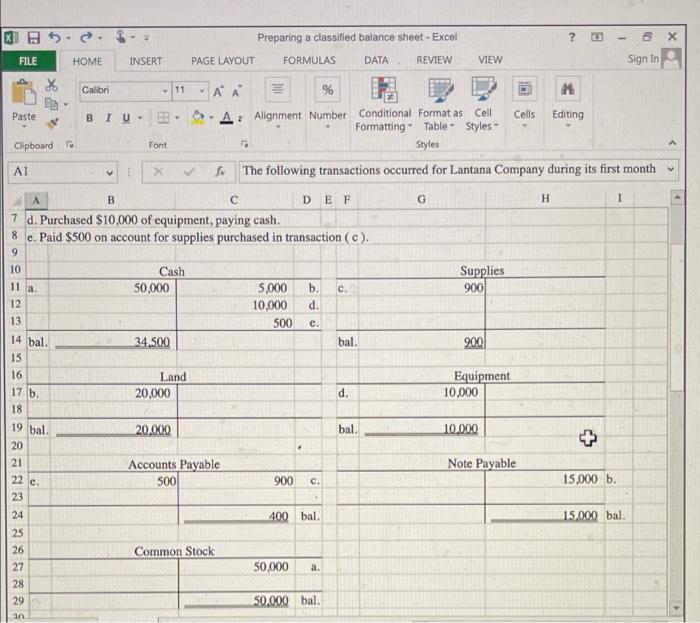
Task: Open the Calibri font name dropdown
Action: pos(165,91)
